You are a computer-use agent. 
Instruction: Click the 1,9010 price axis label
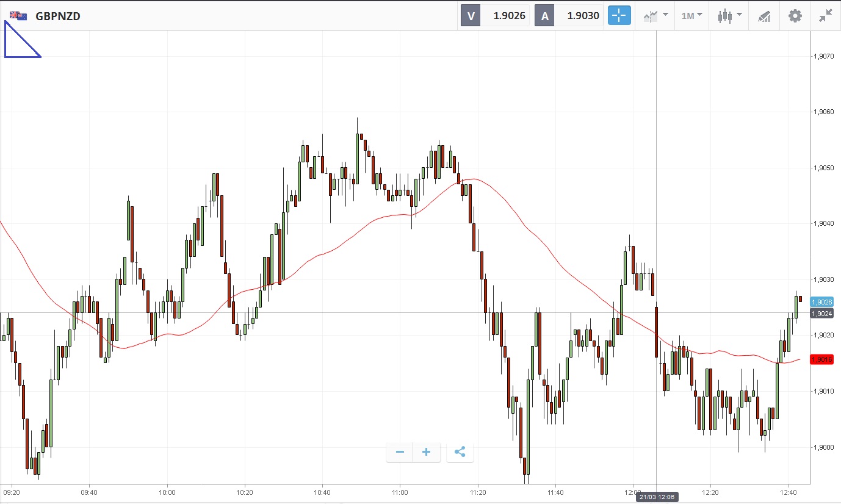point(823,391)
